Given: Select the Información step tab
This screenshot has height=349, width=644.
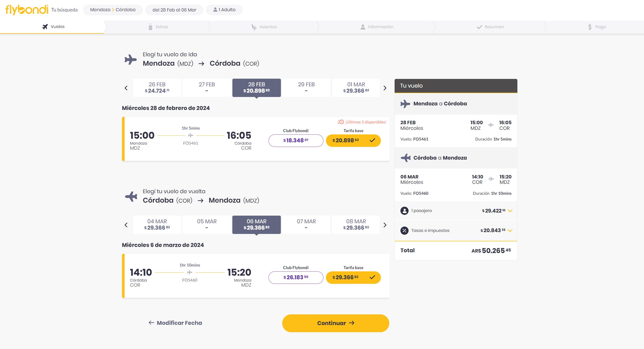Looking at the screenshot, I should [x=377, y=27].
